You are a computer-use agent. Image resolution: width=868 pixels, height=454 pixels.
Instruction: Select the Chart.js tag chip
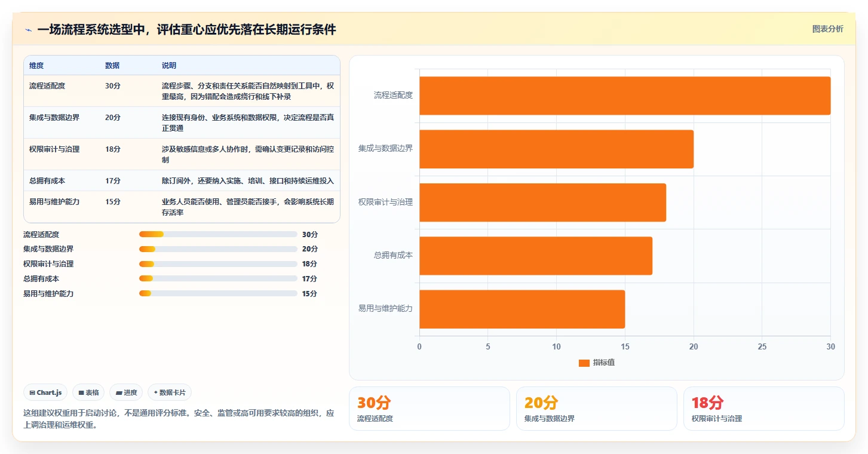pos(46,392)
